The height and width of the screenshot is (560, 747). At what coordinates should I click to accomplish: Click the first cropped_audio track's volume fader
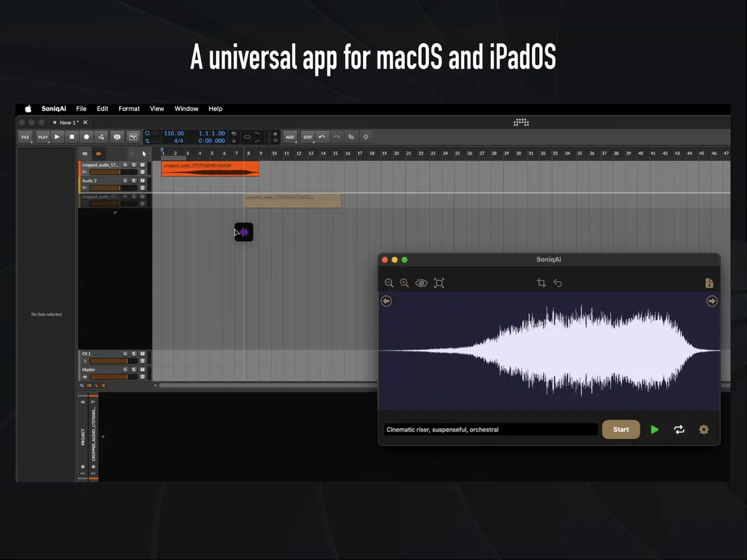click(x=113, y=172)
